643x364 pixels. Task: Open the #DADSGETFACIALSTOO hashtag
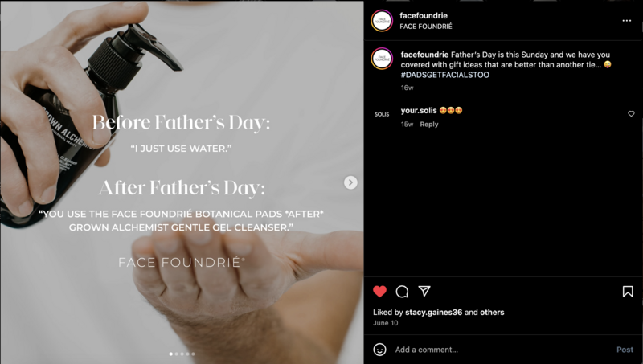click(x=445, y=75)
